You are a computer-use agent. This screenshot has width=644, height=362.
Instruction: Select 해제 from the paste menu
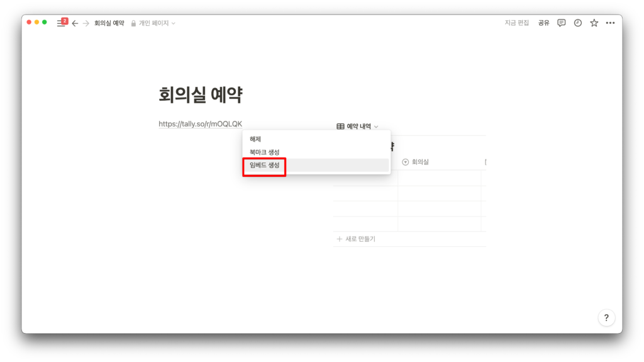tap(255, 139)
